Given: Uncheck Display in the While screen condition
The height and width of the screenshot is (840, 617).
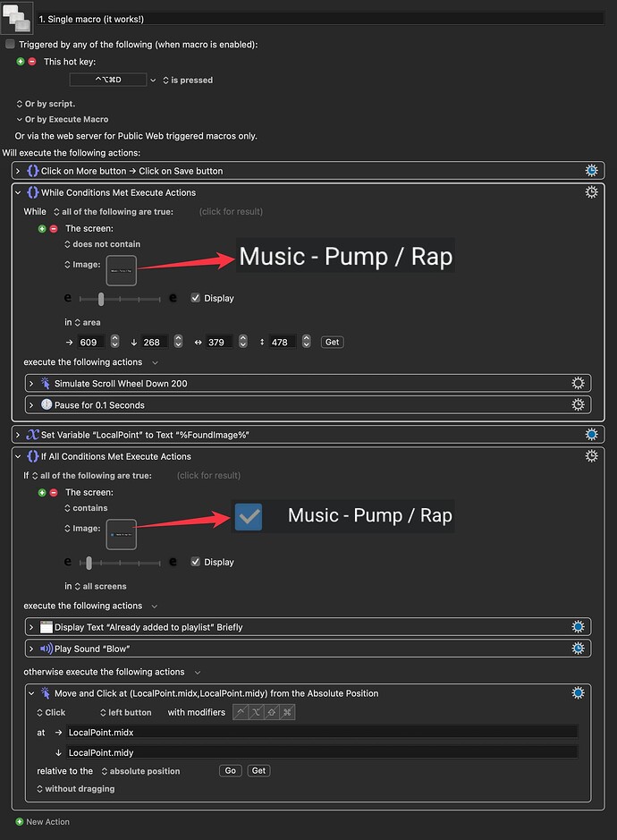Looking at the screenshot, I should point(196,299).
